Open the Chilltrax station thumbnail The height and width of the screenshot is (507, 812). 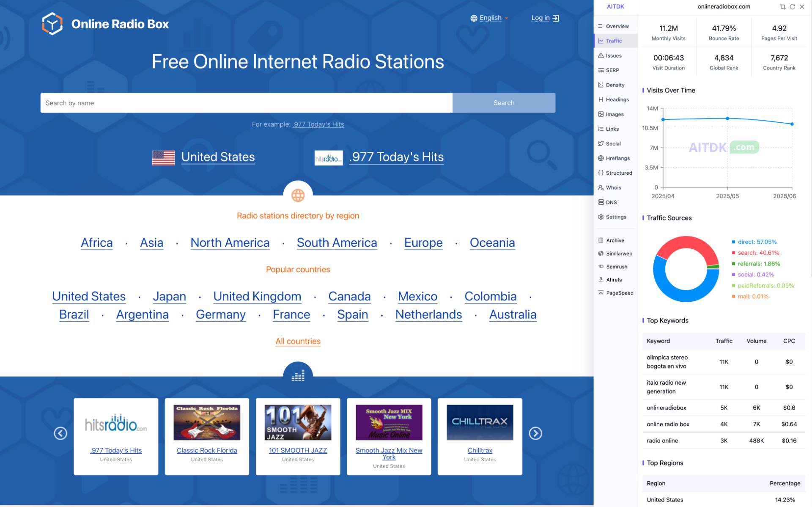[x=480, y=422]
